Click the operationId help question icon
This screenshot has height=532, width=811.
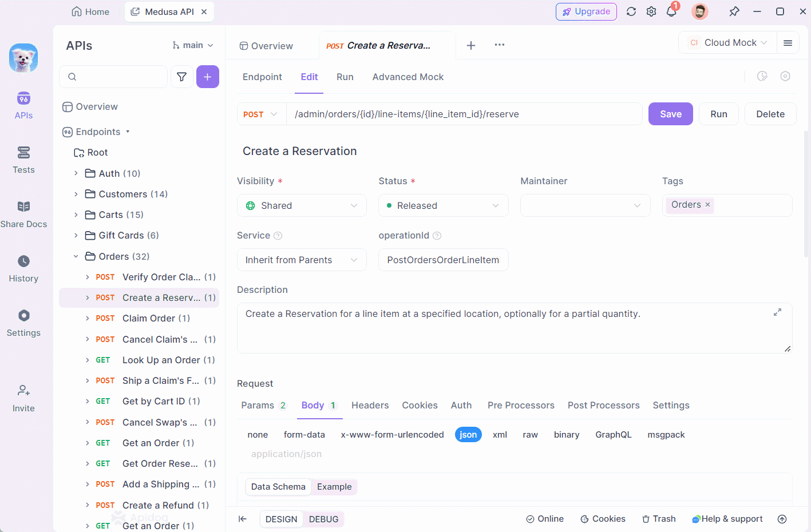tap(437, 236)
